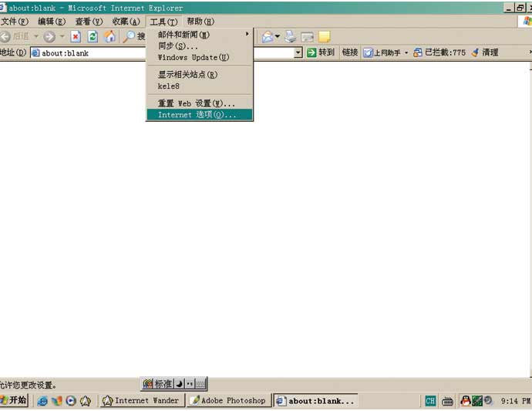Image resolution: width=532 pixels, height=411 pixels.
Task: Click the fourth quick launch icon
Action: click(x=85, y=401)
